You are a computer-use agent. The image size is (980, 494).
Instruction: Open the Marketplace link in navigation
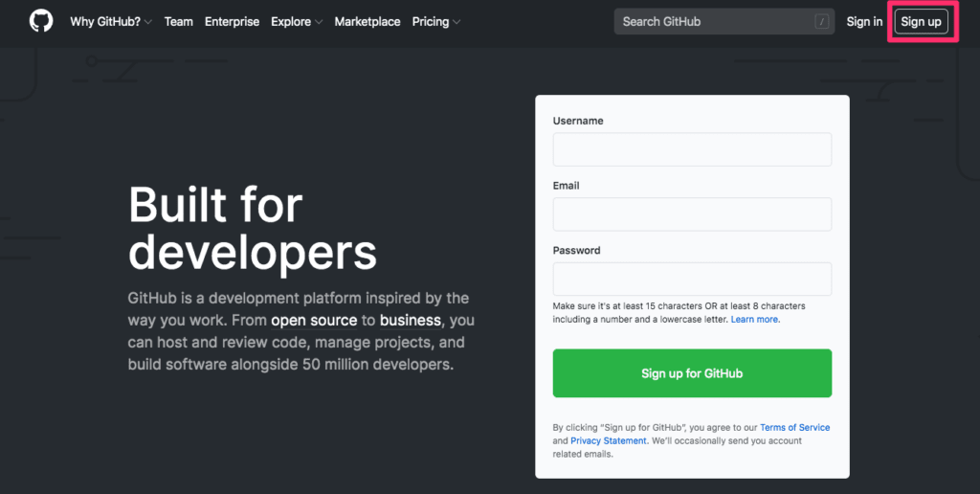coord(367,22)
